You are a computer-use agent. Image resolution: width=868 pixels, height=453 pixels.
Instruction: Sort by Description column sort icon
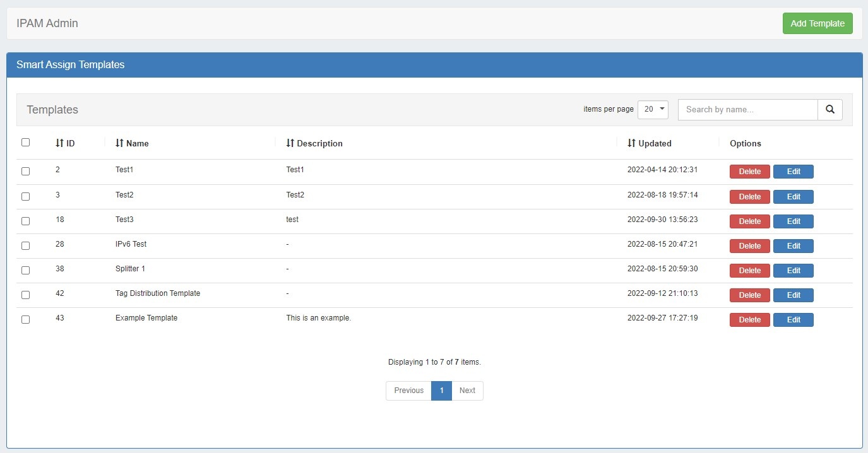(x=290, y=143)
